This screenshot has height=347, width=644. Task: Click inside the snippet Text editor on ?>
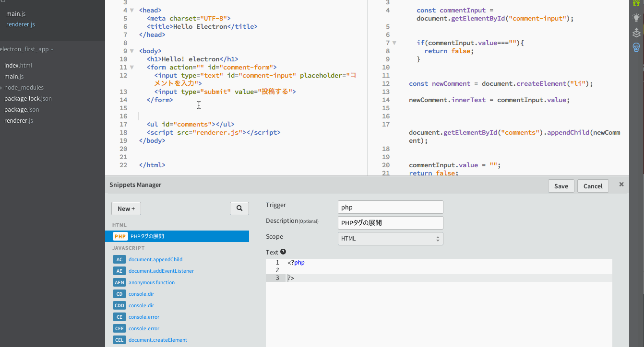click(291, 278)
